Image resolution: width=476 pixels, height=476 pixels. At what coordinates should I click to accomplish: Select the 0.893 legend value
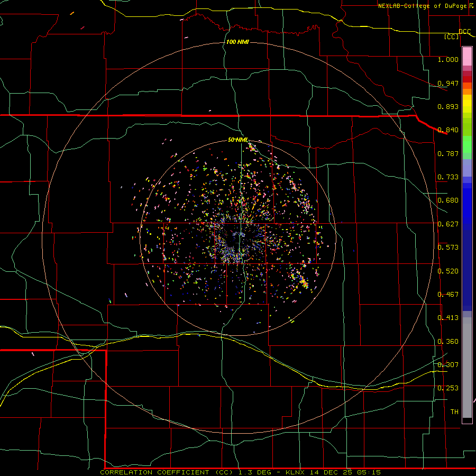[448, 106]
